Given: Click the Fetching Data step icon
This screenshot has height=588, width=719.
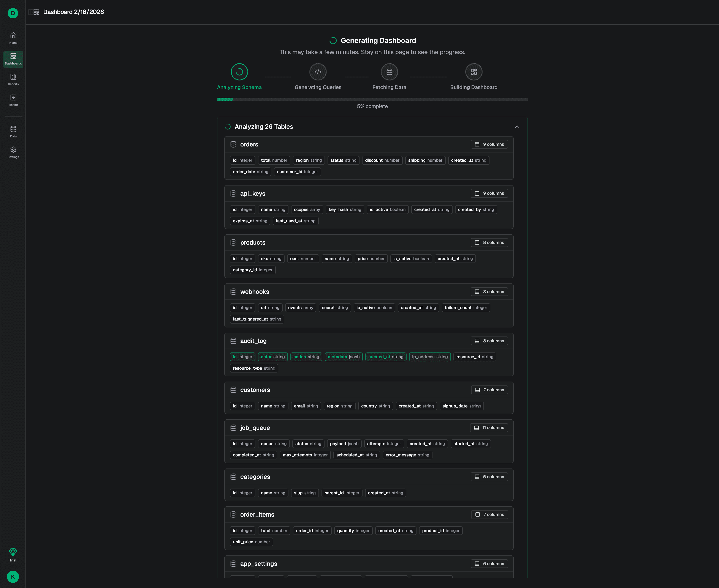Looking at the screenshot, I should tap(389, 72).
